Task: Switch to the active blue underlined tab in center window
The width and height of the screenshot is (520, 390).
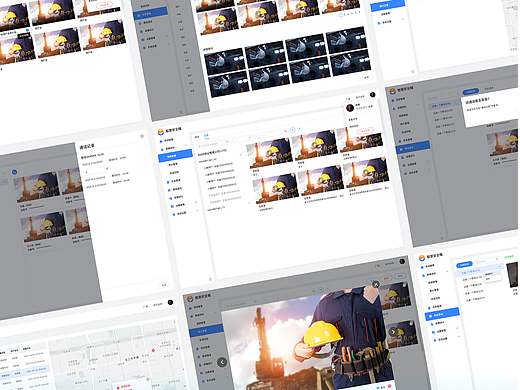Action: coord(206,135)
